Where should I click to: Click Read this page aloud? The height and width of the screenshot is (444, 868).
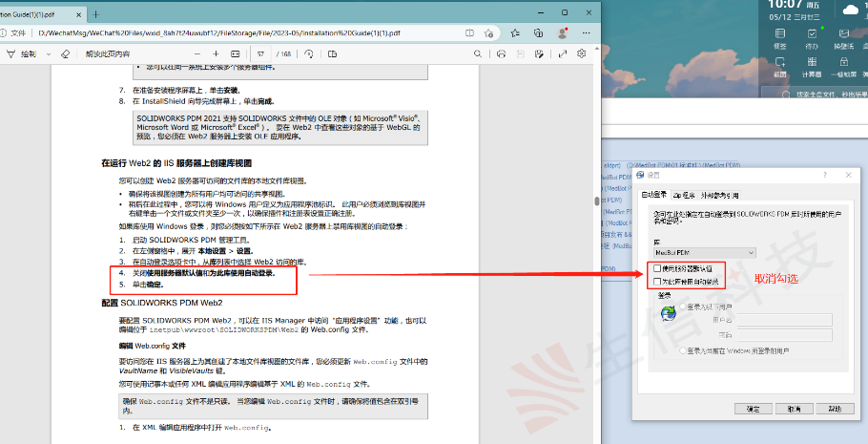pos(108,53)
